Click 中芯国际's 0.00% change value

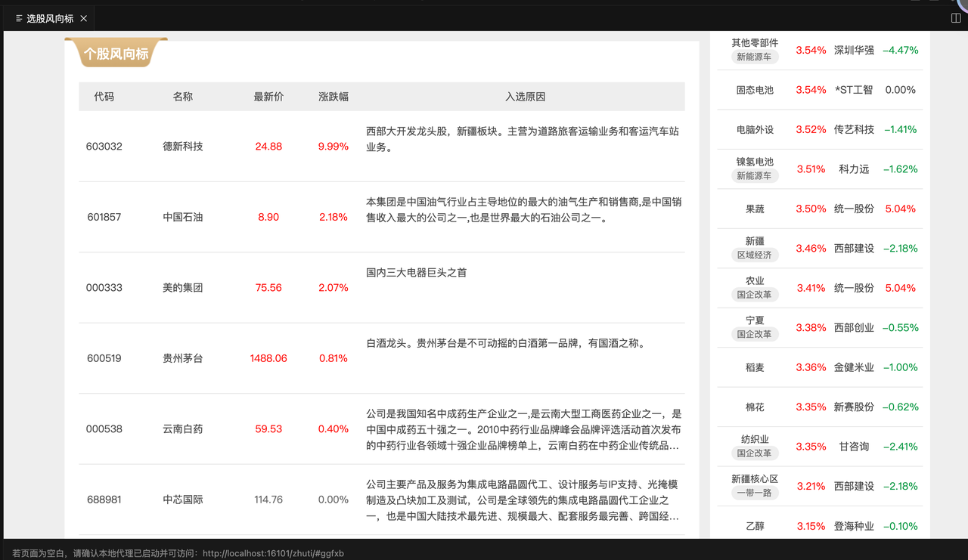[334, 500]
